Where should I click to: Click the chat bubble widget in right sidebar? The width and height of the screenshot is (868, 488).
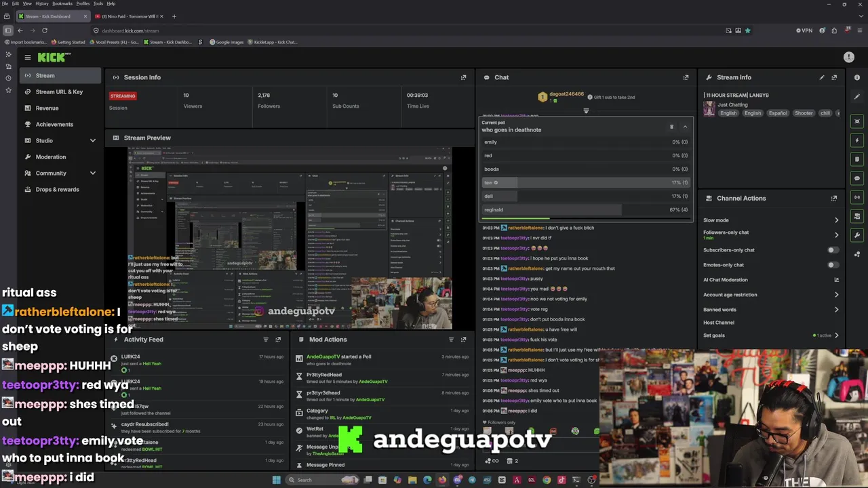click(857, 178)
